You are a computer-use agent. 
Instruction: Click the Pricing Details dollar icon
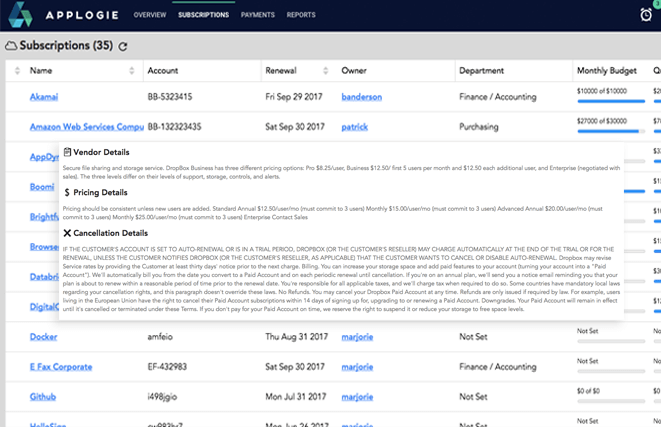click(x=67, y=193)
